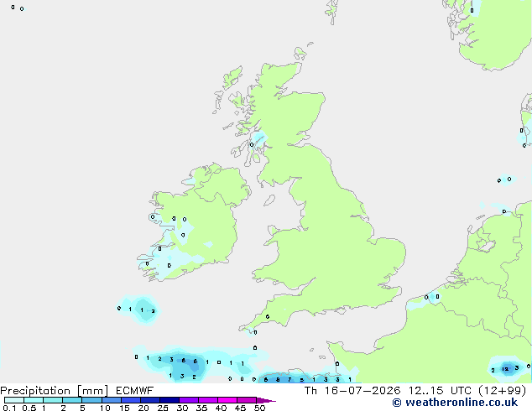Click the '40' legend scale label
The image size is (532, 411).
tap(221, 408)
